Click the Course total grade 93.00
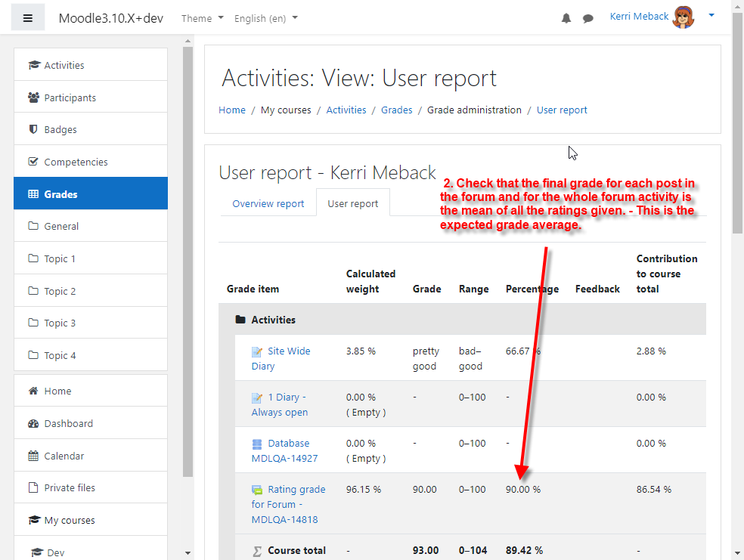The width and height of the screenshot is (744, 560). tap(426, 550)
